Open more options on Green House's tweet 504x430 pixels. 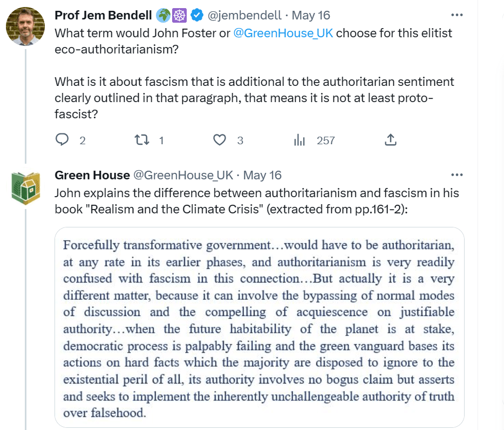(x=457, y=175)
